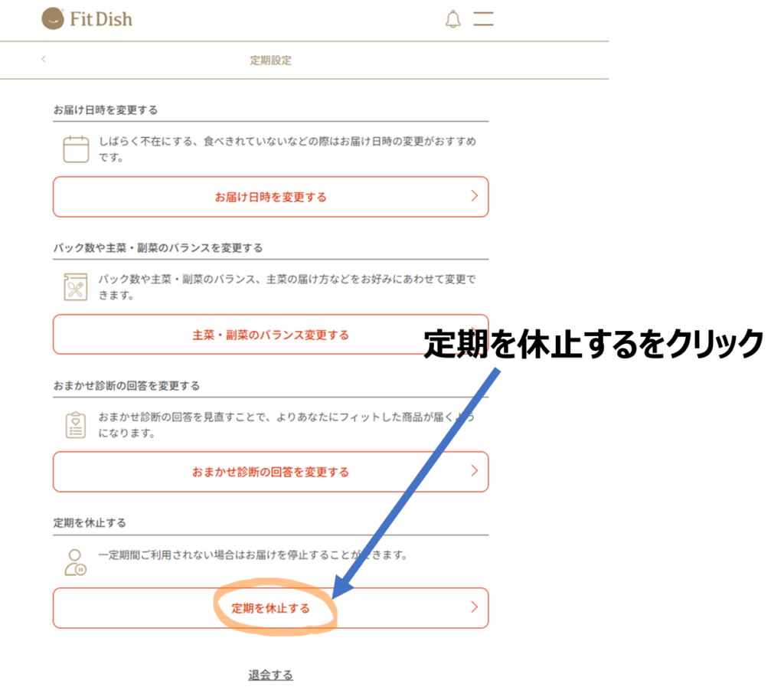Click the 定期を休止する section heading
Image resolution: width=784 pixels, height=687 pixels.
[x=90, y=522]
